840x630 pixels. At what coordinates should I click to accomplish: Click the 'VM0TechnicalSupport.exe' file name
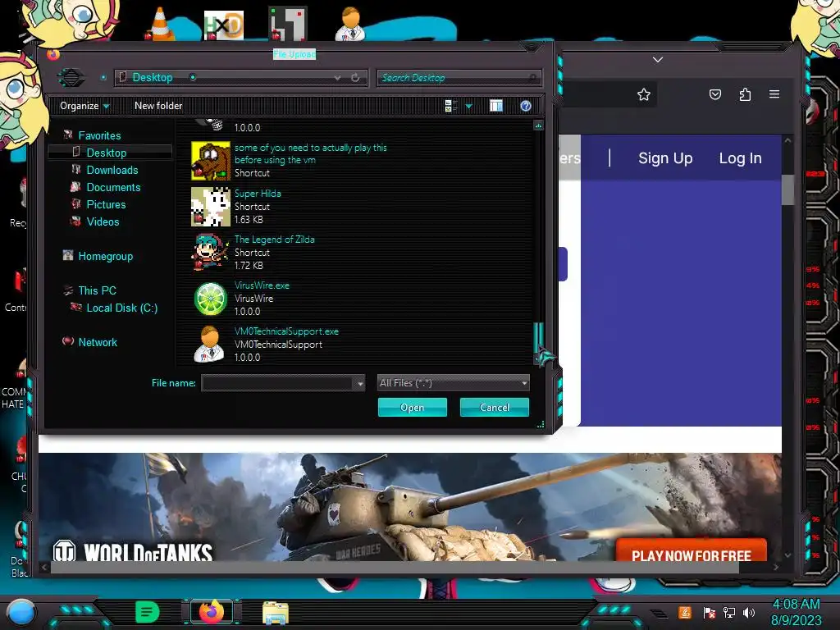(286, 331)
